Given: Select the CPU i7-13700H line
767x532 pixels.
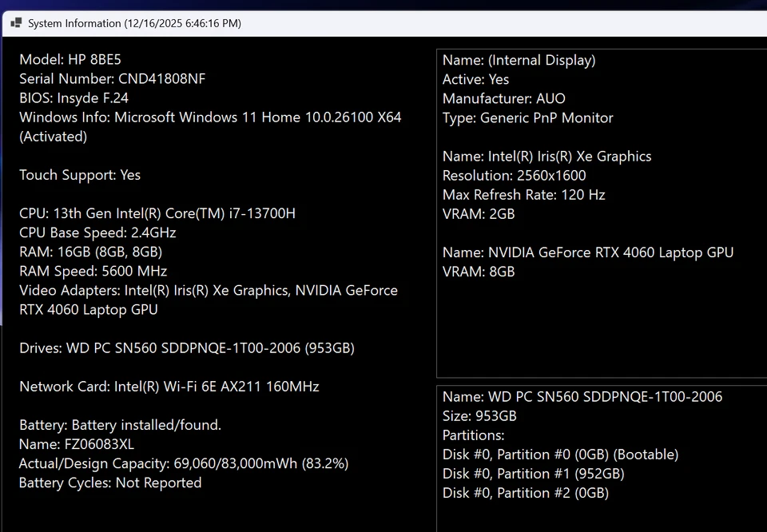Looking at the screenshot, I should (x=157, y=214).
